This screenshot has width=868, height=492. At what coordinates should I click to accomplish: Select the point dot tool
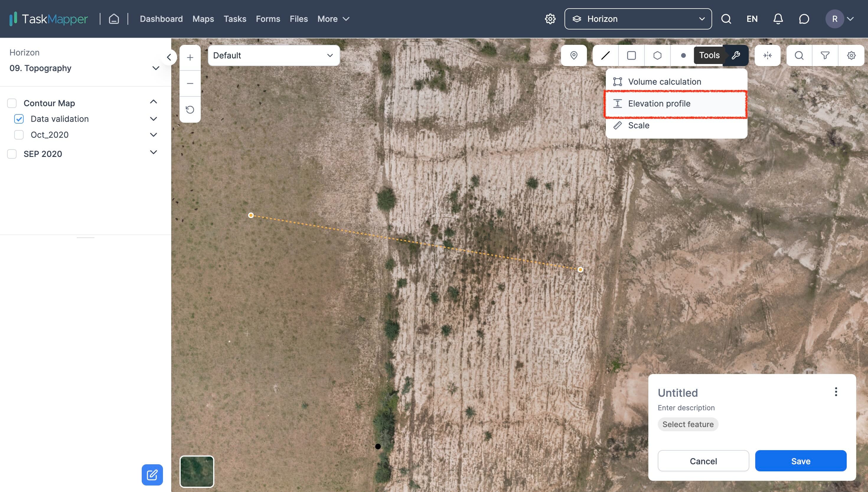[x=683, y=55]
